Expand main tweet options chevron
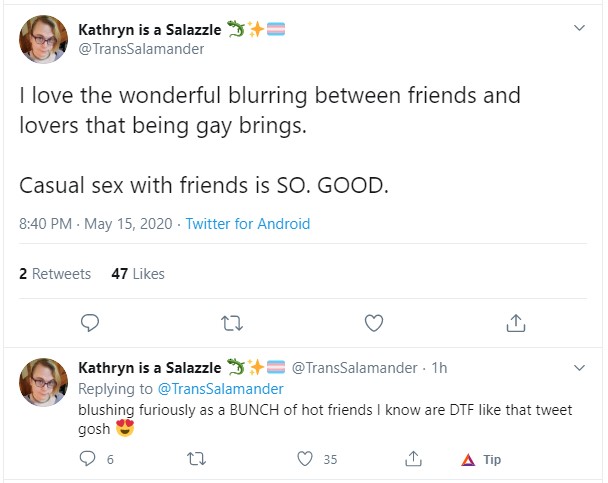 click(x=579, y=28)
